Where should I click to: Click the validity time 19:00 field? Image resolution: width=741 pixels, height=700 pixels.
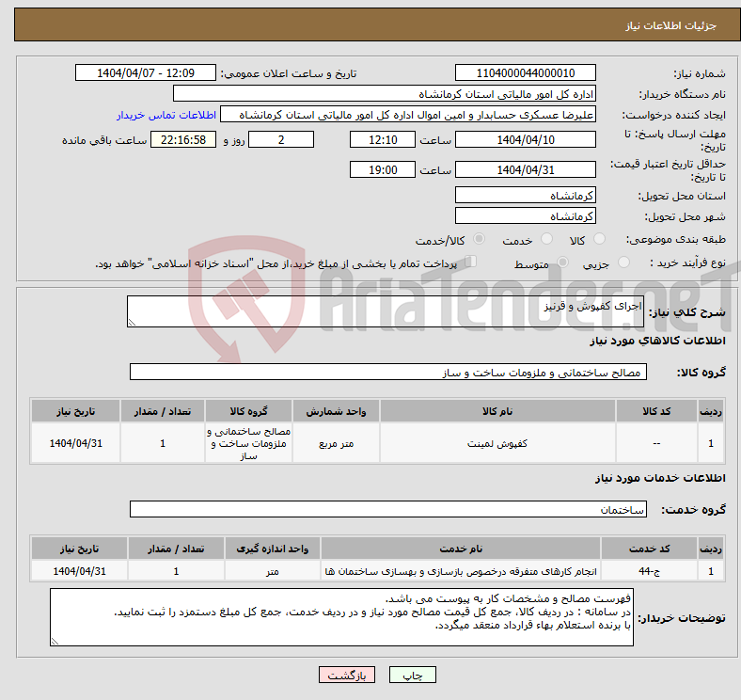point(383,169)
